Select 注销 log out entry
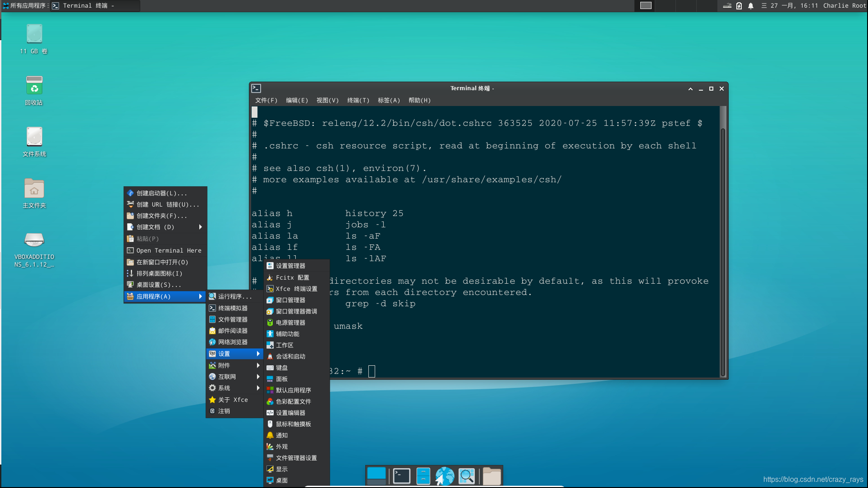 coord(235,411)
